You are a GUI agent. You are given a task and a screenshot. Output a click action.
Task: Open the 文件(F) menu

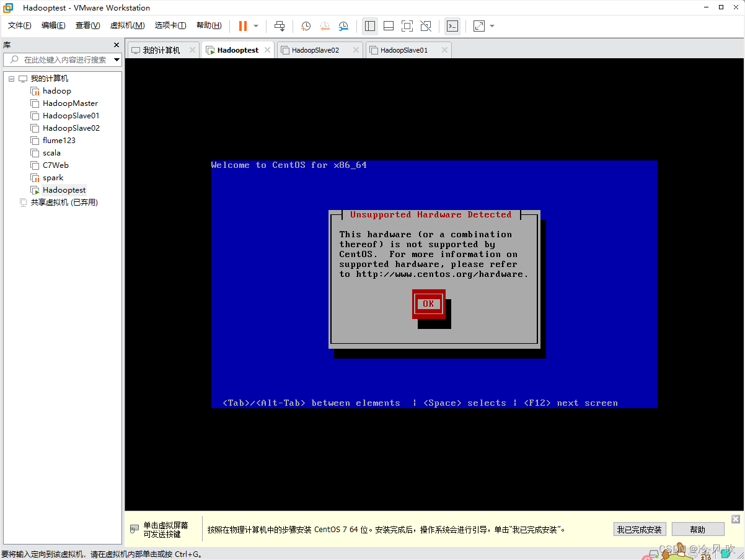click(x=20, y=25)
